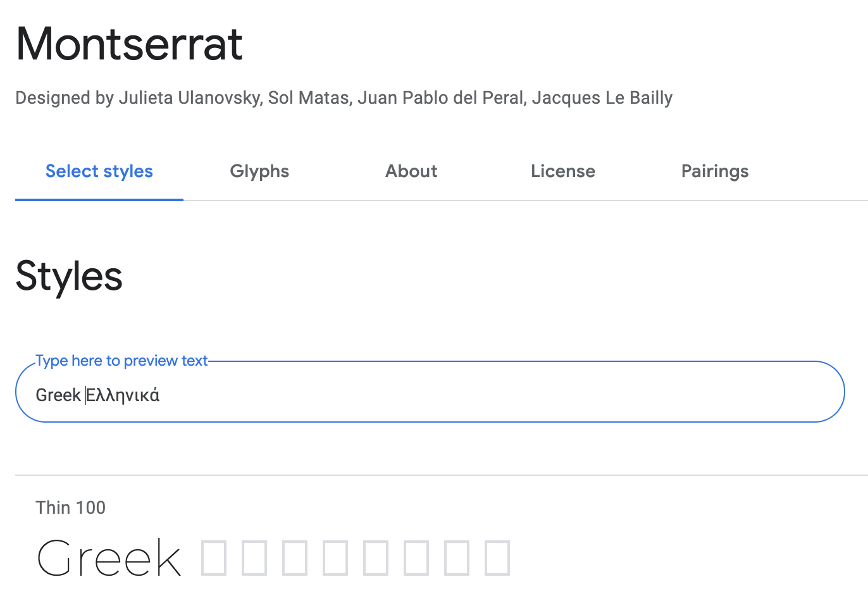View the License tab
The image size is (868, 596).
(x=562, y=171)
